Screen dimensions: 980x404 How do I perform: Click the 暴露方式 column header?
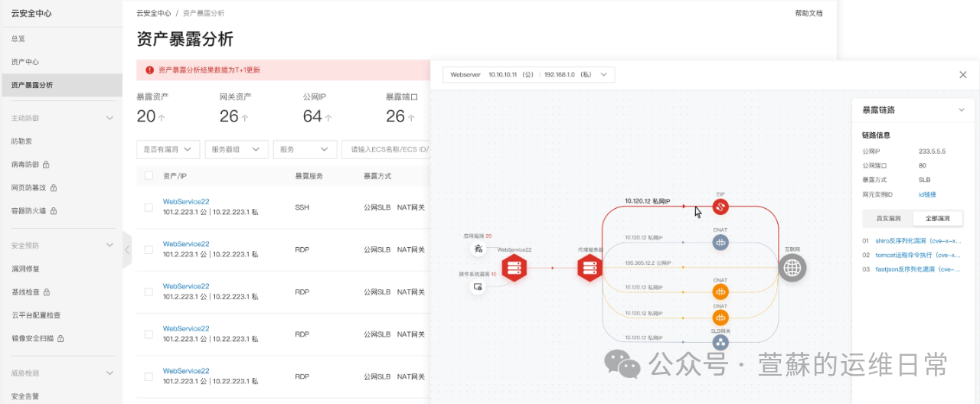[x=377, y=176]
